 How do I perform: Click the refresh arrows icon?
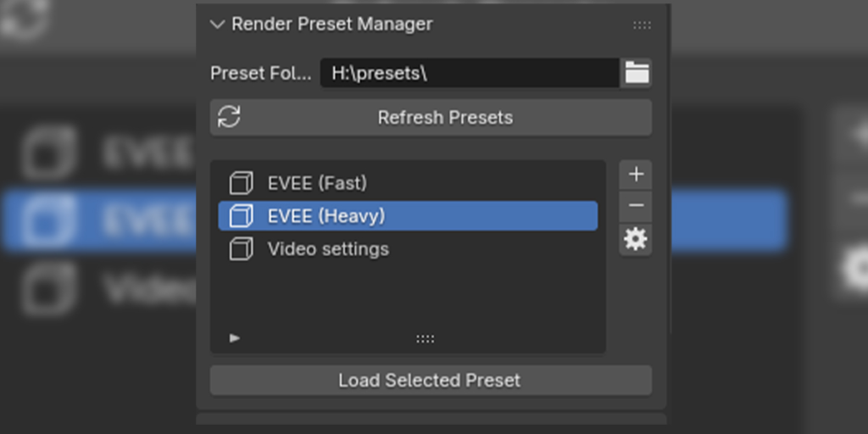click(229, 117)
